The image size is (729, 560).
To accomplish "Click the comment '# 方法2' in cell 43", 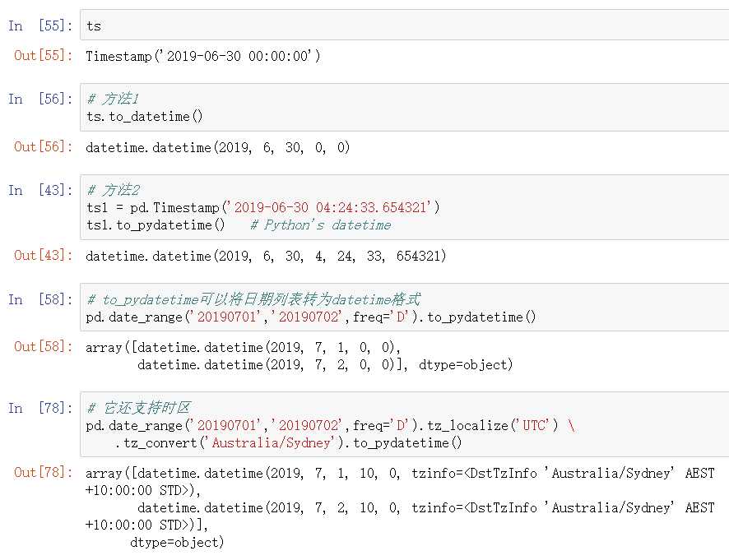I will click(x=113, y=190).
